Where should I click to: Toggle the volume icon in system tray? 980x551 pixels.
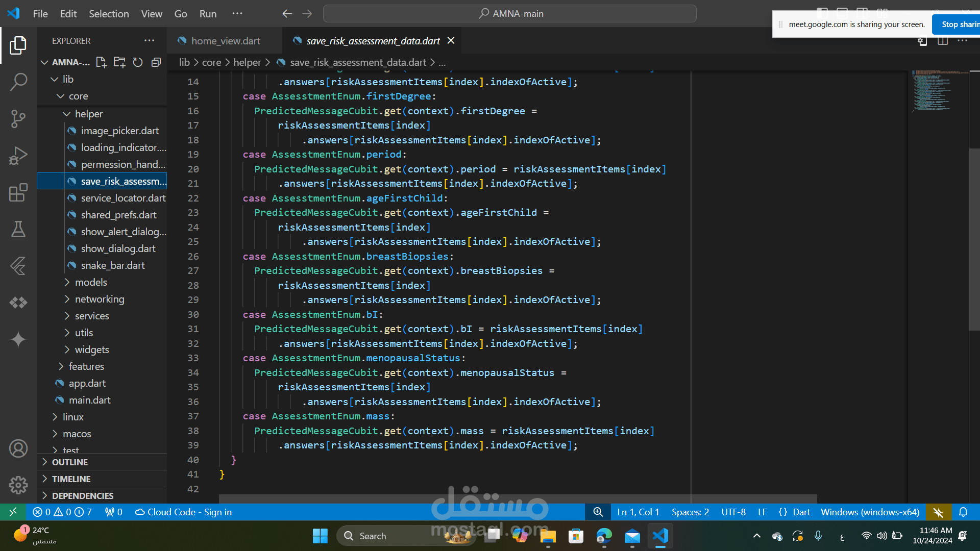point(881,536)
